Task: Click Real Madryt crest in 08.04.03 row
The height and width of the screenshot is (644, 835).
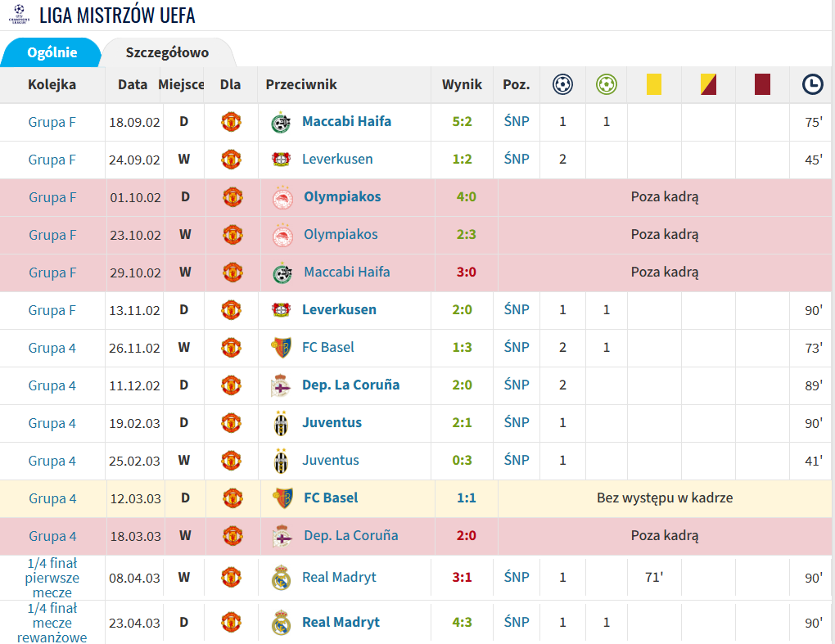Action: tap(281, 578)
